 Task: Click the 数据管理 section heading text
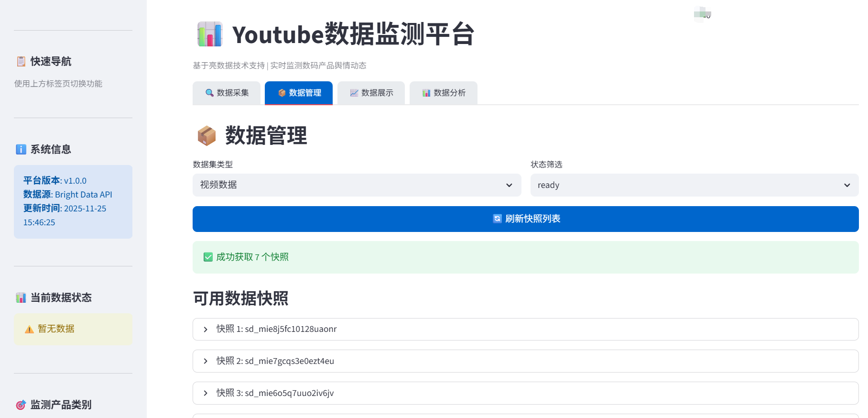[x=266, y=136]
